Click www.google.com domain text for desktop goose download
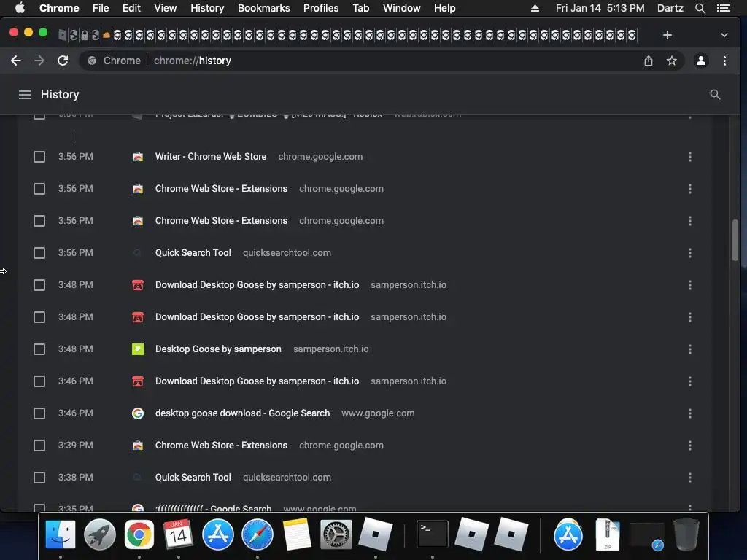 pyautogui.click(x=378, y=413)
